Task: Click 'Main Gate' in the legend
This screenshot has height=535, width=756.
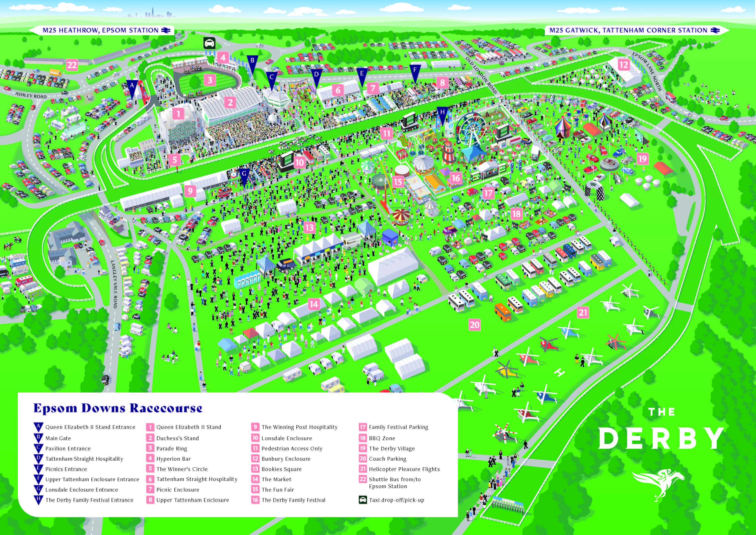Action: pos(58,438)
